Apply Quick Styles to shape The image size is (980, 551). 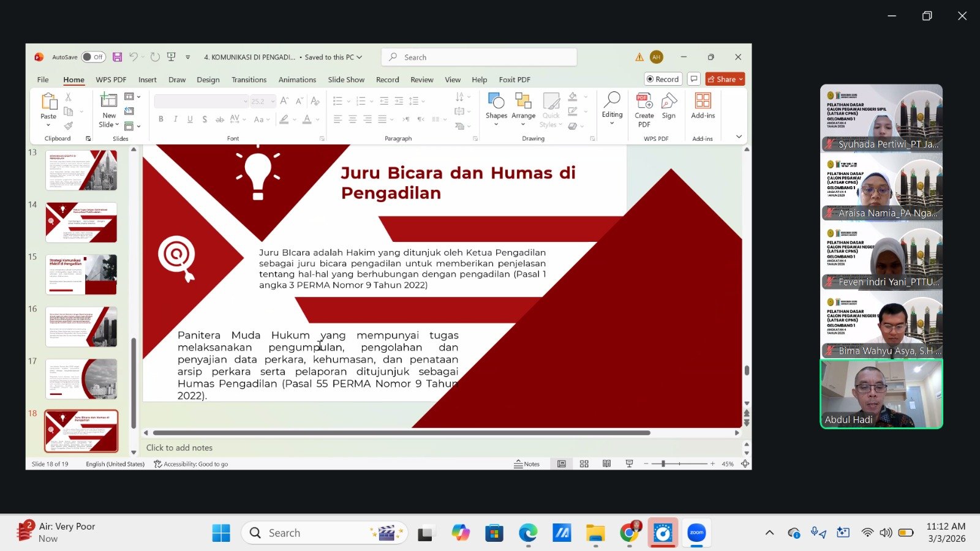550,110
